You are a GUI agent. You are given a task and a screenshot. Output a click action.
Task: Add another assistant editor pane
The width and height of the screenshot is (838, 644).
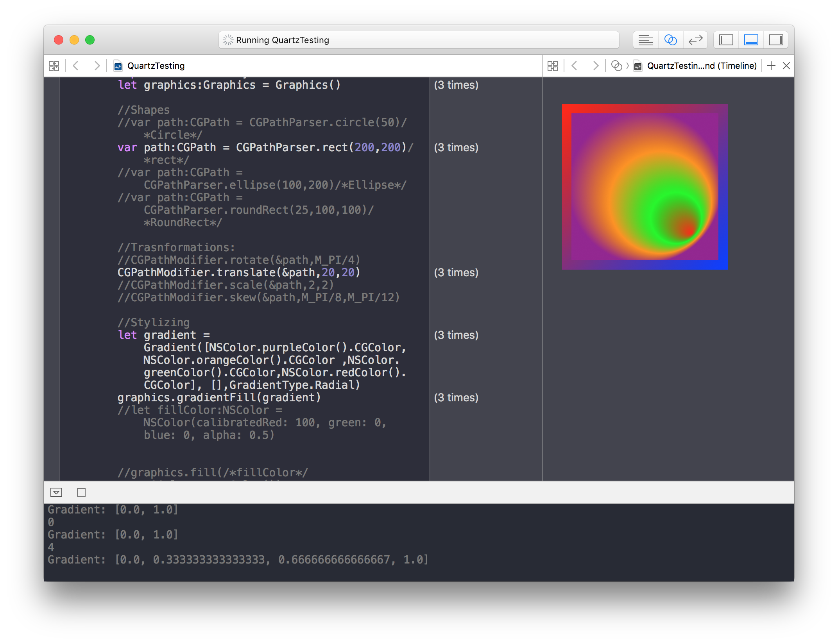click(x=771, y=66)
